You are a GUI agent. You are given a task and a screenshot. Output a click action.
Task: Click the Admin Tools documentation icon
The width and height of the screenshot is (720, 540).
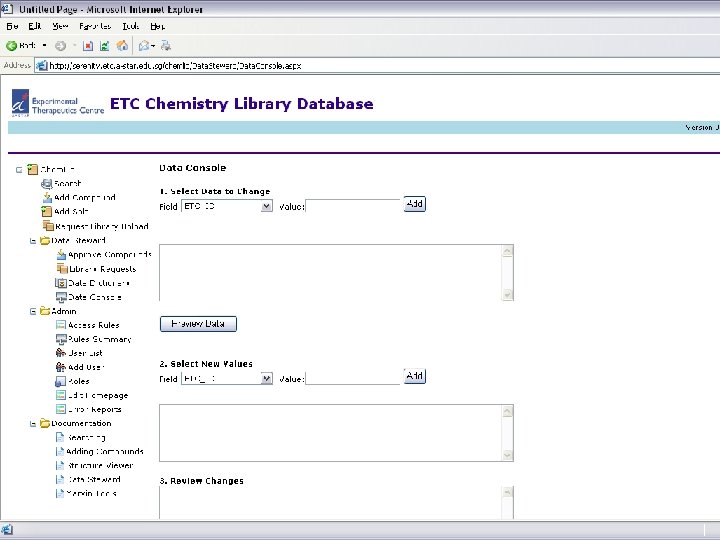(x=60, y=493)
